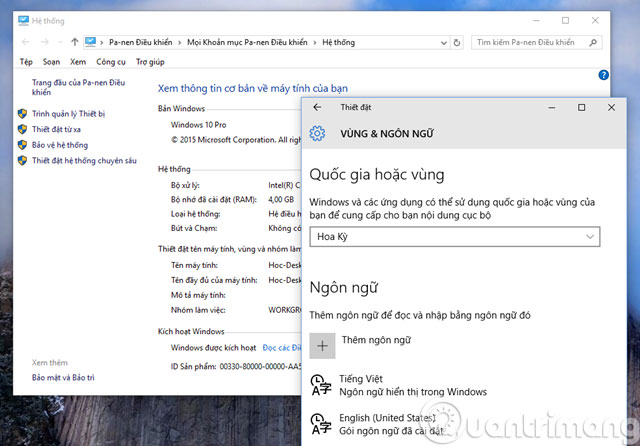This screenshot has height=446, width=640.
Task: Open the Soạn menu
Action: point(51,62)
